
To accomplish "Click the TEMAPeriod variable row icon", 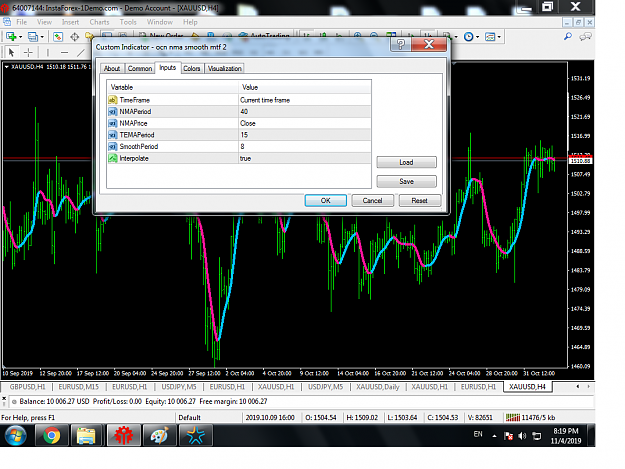I will point(113,135).
